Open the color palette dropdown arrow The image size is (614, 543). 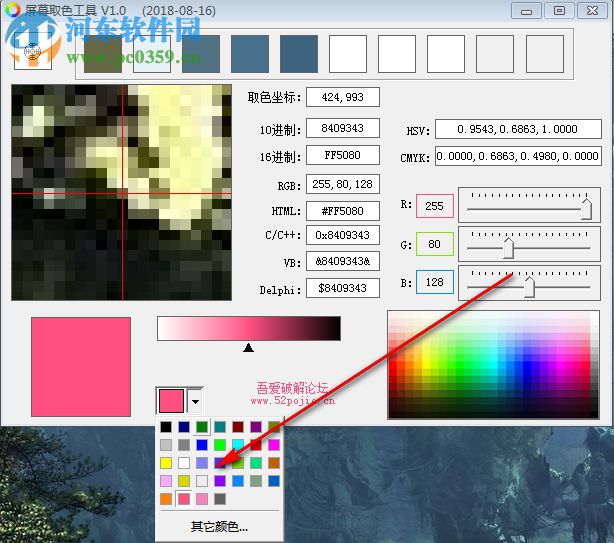(x=195, y=401)
